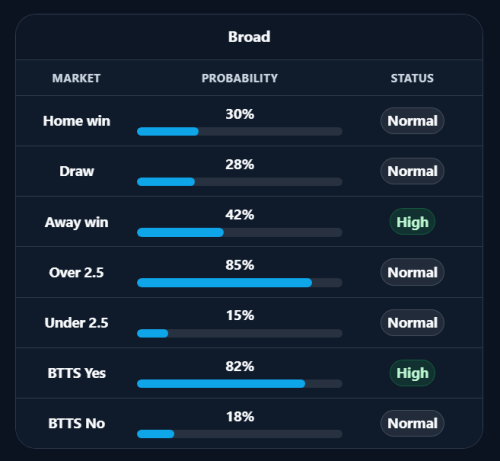Click the MARKET column header
The width and height of the screenshot is (500, 461).
(x=76, y=78)
